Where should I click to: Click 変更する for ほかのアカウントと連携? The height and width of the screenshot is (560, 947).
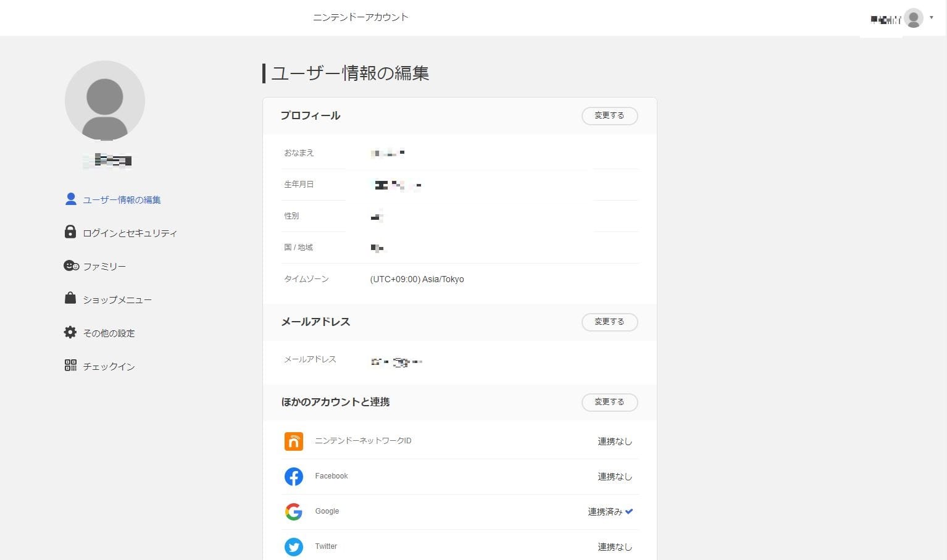point(609,402)
